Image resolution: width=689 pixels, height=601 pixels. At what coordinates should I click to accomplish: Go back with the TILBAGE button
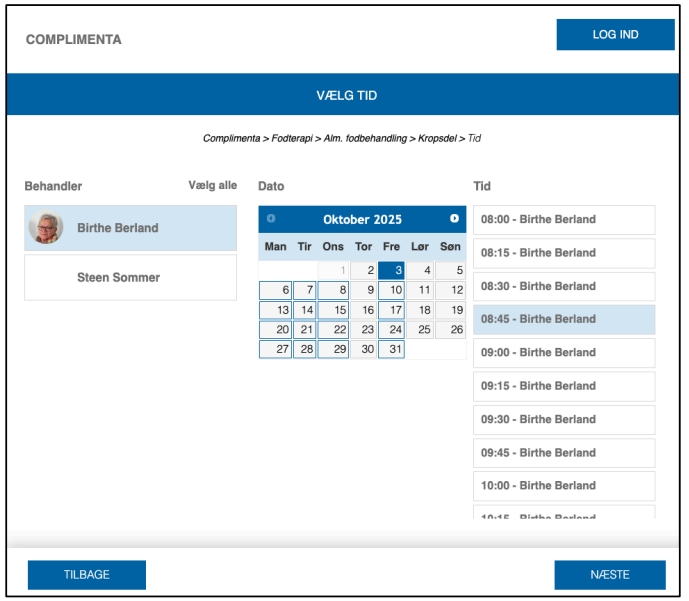(x=87, y=575)
